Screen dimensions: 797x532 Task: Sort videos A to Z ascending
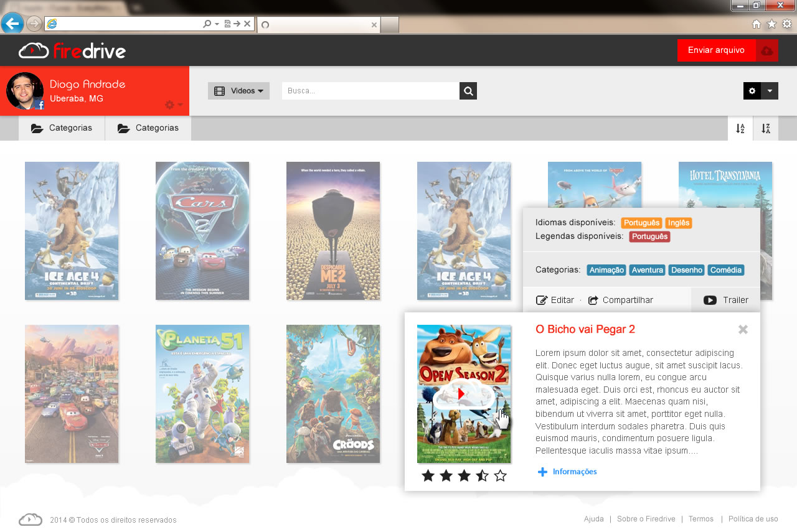coord(740,128)
